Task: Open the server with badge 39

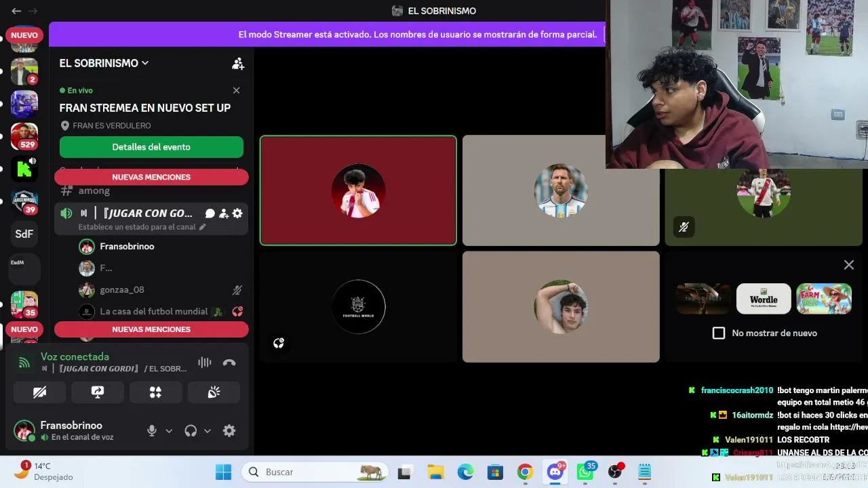Action: (x=24, y=201)
